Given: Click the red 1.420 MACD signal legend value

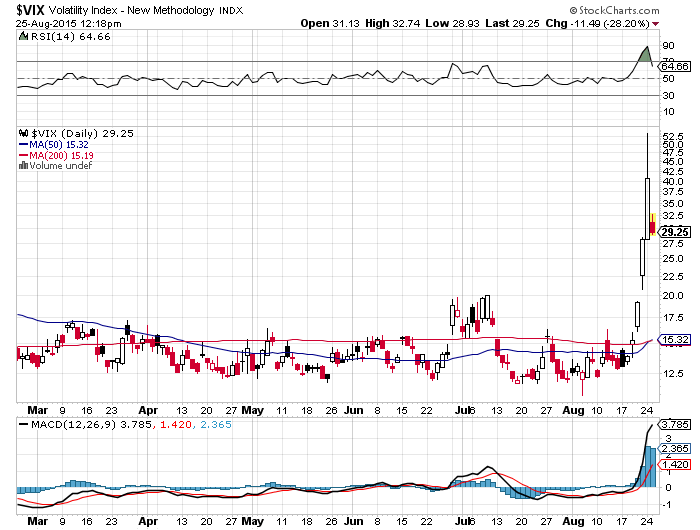Looking at the screenshot, I should click(x=175, y=424).
